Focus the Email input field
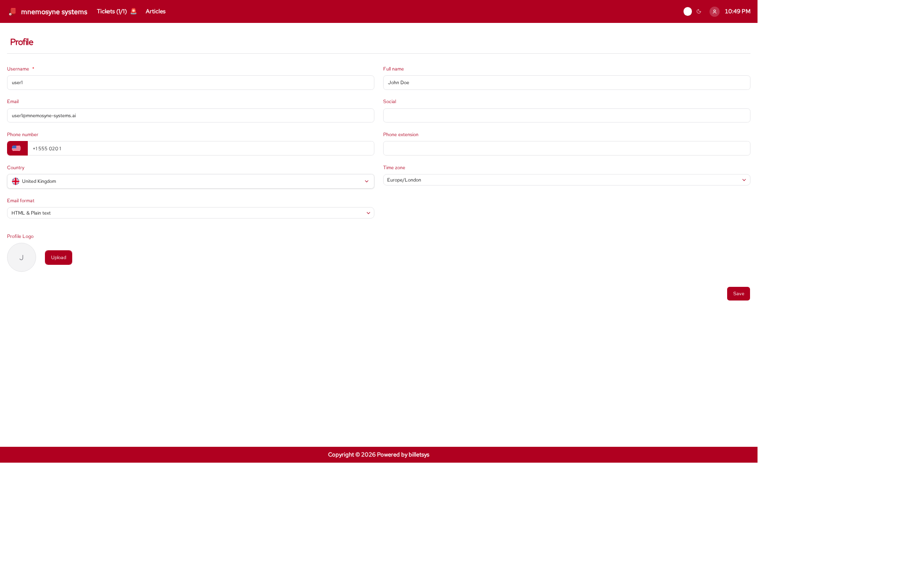 tap(191, 115)
